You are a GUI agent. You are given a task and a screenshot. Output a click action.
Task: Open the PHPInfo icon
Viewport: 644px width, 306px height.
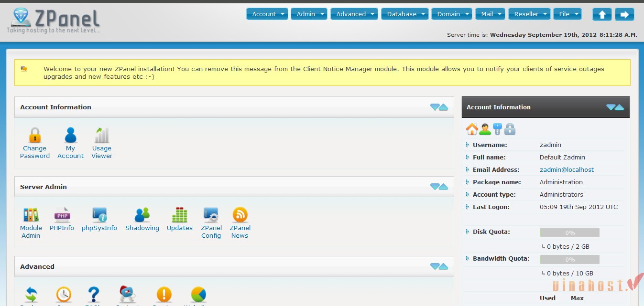pyautogui.click(x=62, y=215)
